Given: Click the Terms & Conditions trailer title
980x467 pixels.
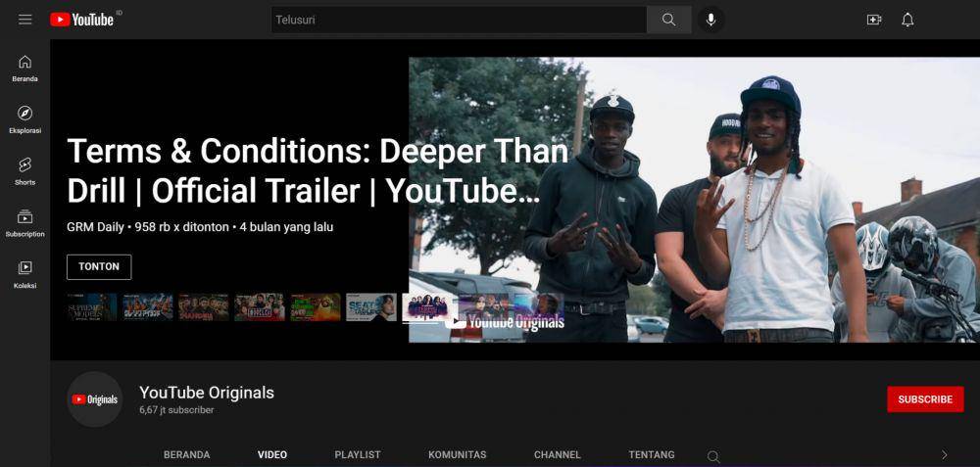Looking at the screenshot, I should pyautogui.click(x=318, y=171).
